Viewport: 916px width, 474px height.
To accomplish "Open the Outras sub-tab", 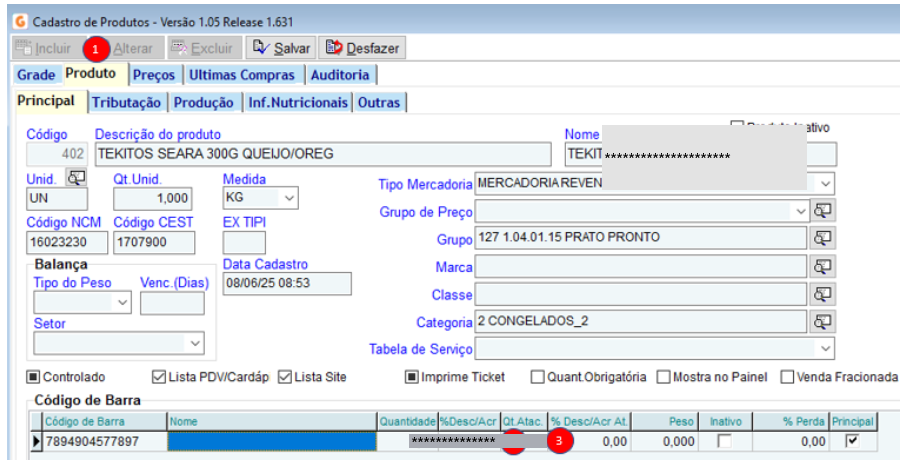I will 379,102.
